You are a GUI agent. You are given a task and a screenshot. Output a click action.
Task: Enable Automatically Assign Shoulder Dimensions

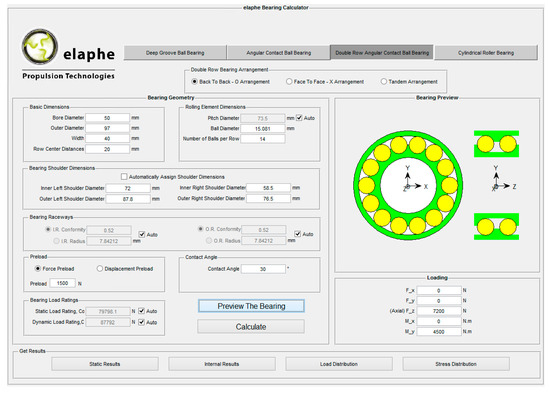pos(124,176)
